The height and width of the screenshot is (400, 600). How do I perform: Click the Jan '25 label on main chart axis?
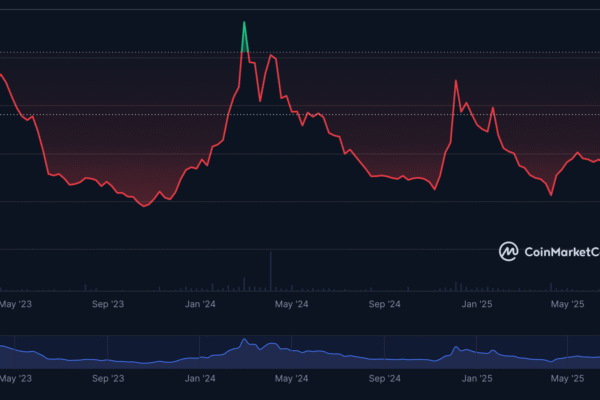coord(478,304)
